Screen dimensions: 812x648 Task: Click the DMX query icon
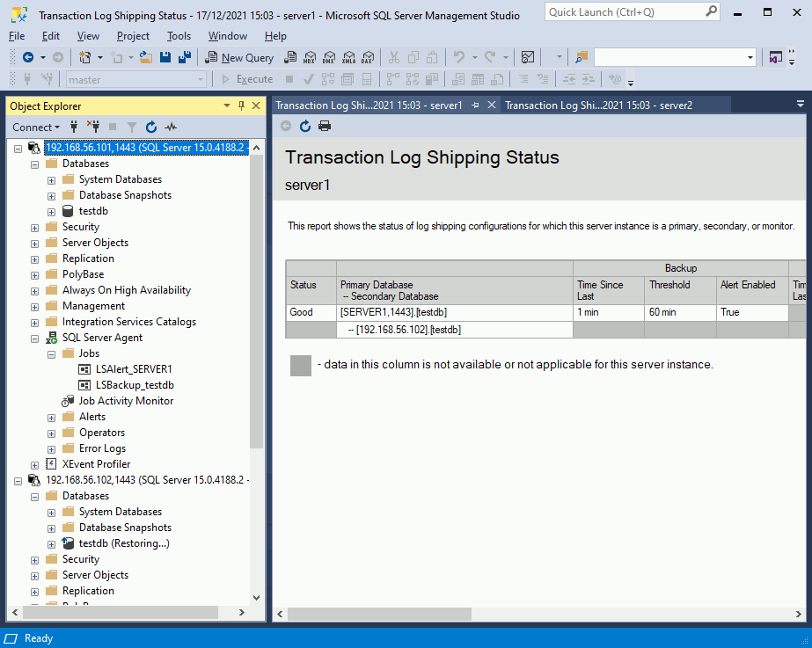point(329,57)
